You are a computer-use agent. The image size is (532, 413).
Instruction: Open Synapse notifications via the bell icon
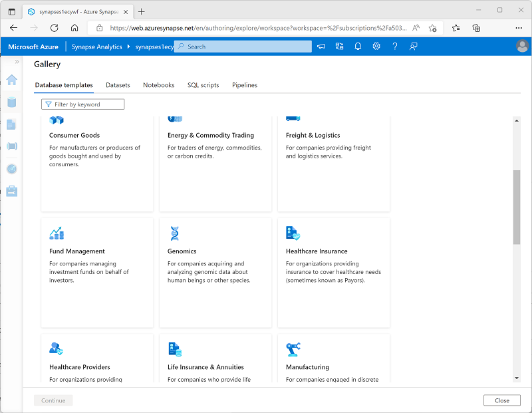pos(358,46)
